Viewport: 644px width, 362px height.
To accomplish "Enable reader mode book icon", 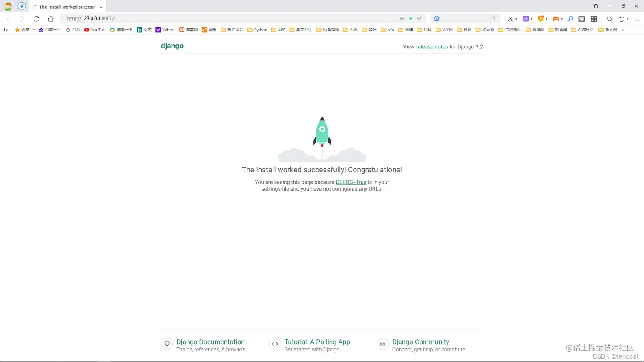I will tap(582, 19).
